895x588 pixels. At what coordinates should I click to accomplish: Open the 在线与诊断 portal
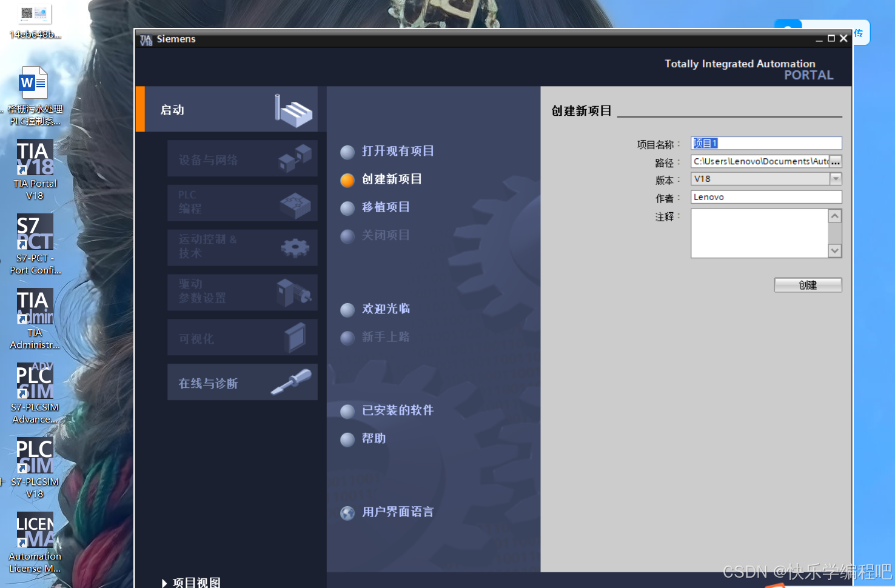point(242,382)
